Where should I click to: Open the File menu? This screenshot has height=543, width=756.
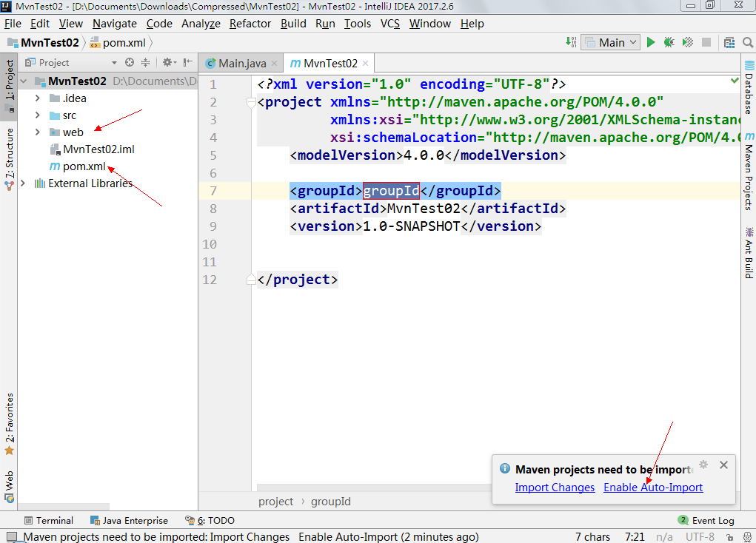[x=13, y=24]
